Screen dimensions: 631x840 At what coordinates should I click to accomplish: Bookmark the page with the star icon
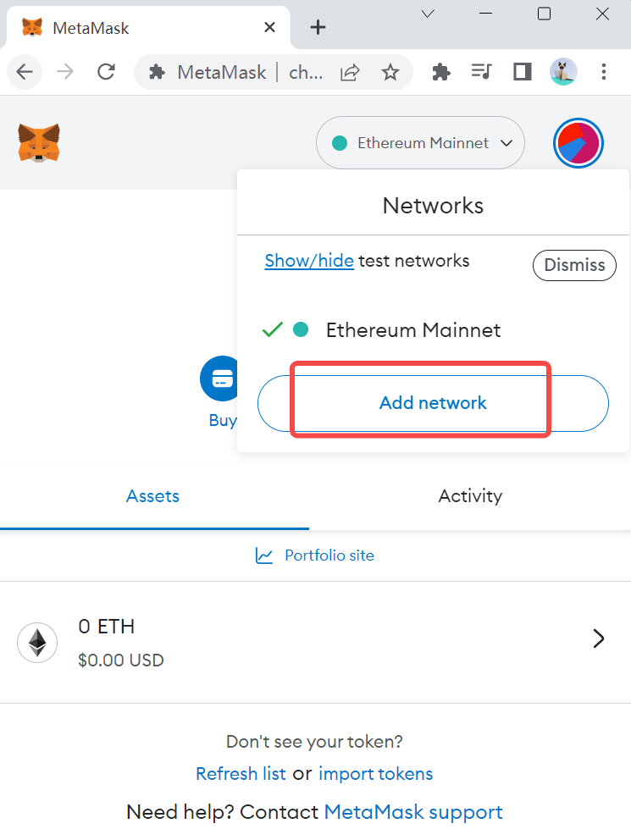click(391, 72)
